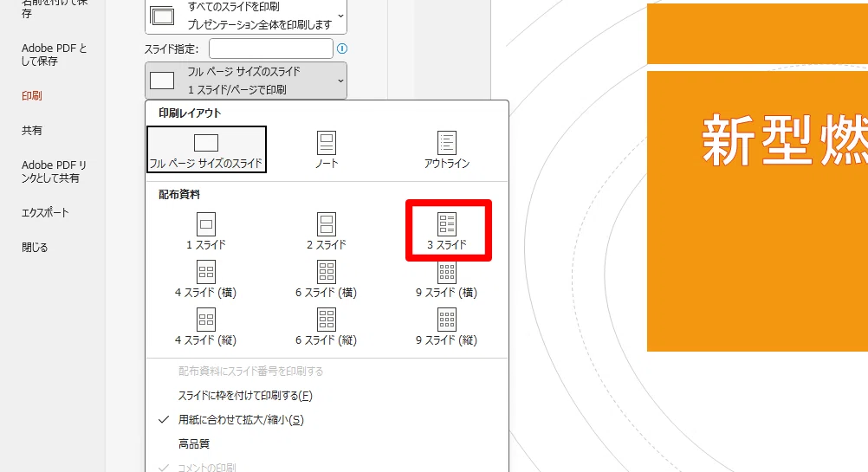Click 閉じる in the backstage menu
Image resolution: width=868 pixels, height=472 pixels.
click(35, 248)
